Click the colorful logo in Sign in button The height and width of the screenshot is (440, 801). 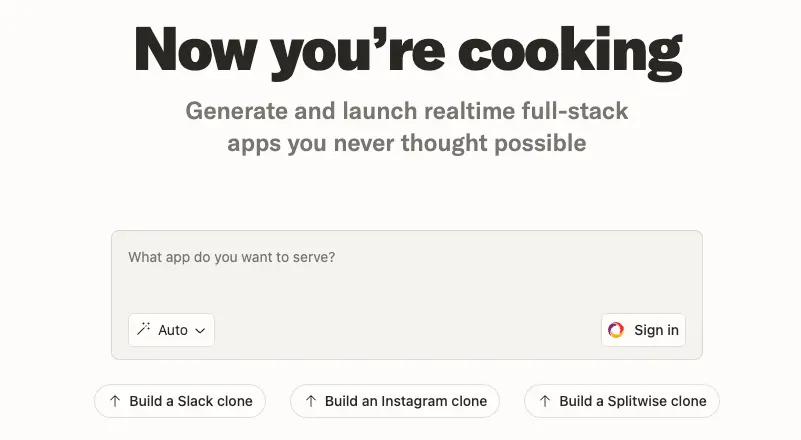(x=616, y=330)
